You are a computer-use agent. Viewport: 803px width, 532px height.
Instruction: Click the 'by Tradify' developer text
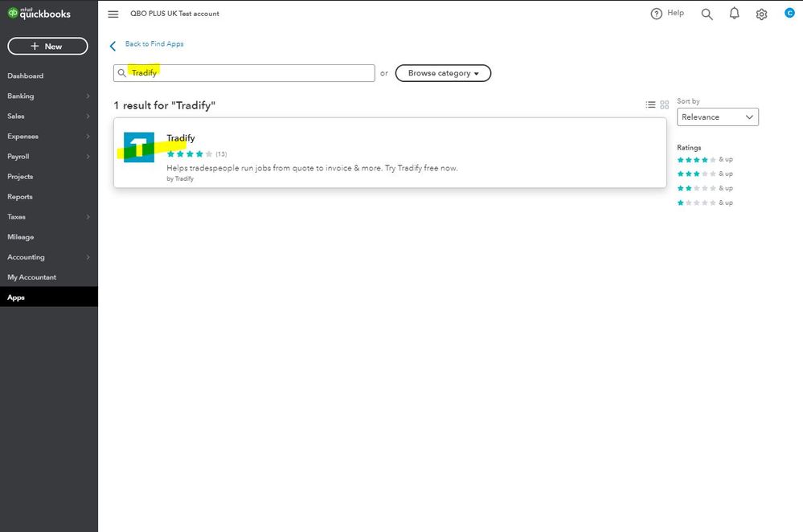pyautogui.click(x=180, y=178)
